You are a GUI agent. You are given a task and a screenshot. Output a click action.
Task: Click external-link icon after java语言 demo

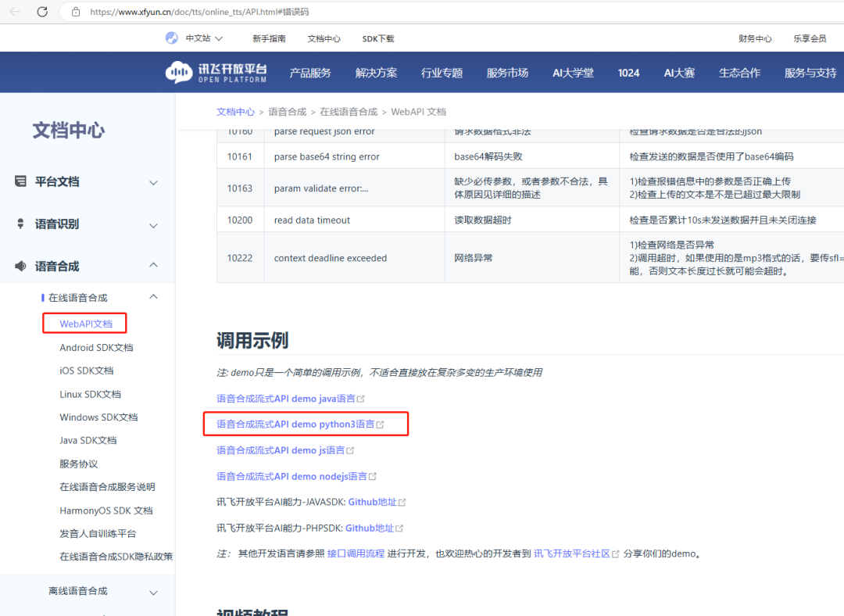tap(360, 399)
